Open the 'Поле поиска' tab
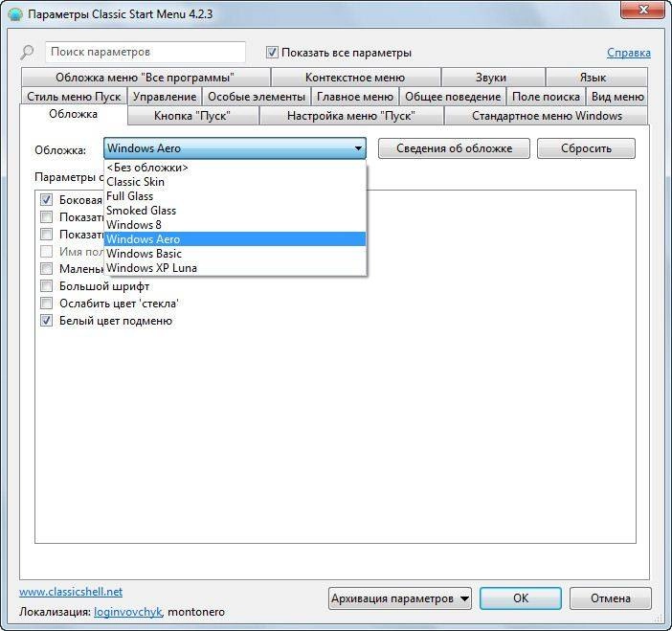The image size is (672, 631). click(x=546, y=97)
